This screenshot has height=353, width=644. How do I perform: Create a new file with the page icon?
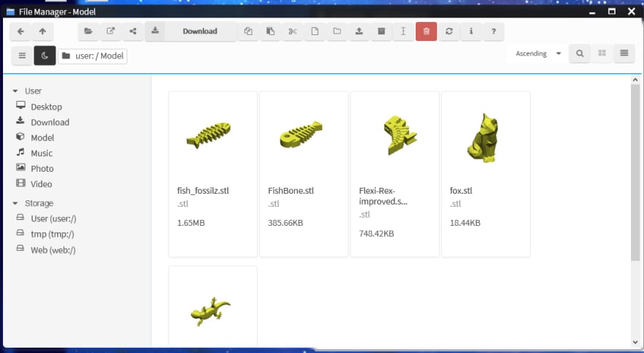(x=315, y=31)
